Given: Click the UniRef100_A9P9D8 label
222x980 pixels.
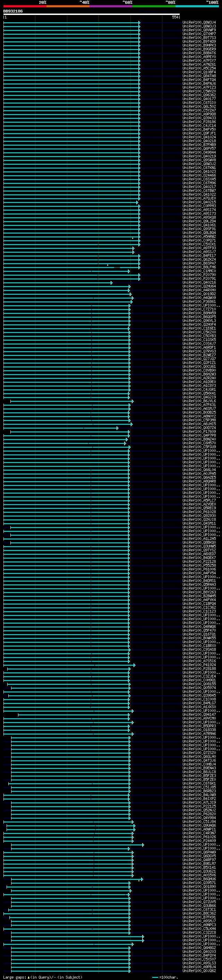Looking at the screenshot, I should tap(199, 114).
